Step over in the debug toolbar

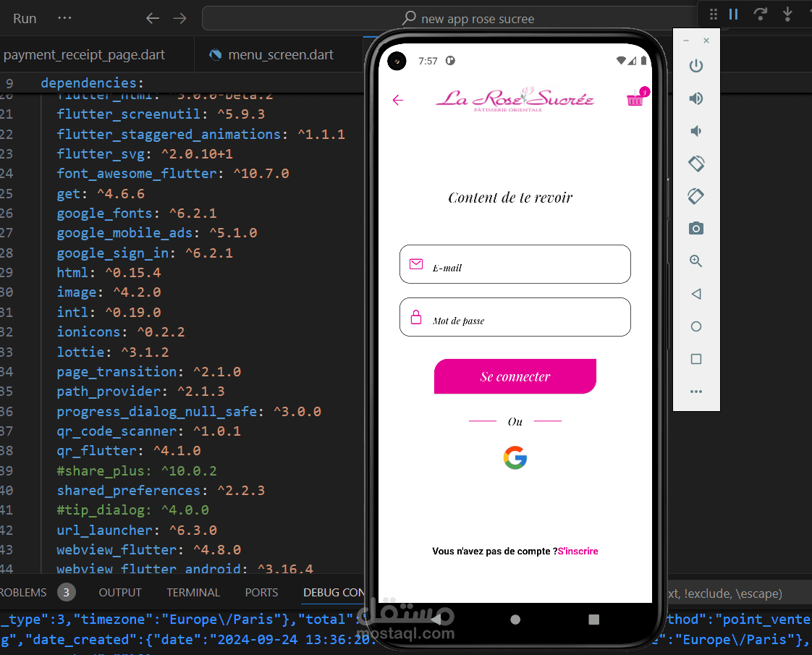[760, 14]
